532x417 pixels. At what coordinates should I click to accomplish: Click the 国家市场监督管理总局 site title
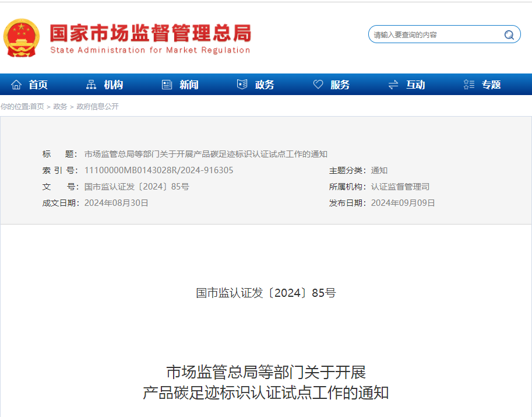150,33
